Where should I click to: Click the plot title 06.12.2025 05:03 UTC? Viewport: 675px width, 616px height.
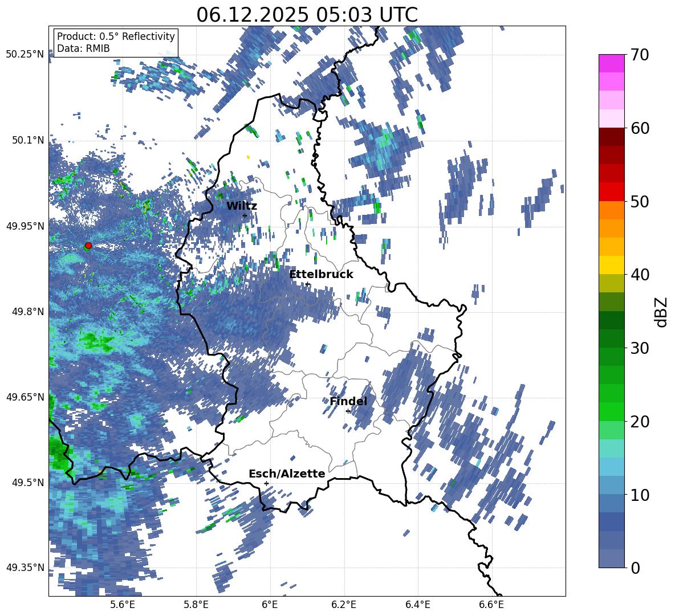click(307, 15)
